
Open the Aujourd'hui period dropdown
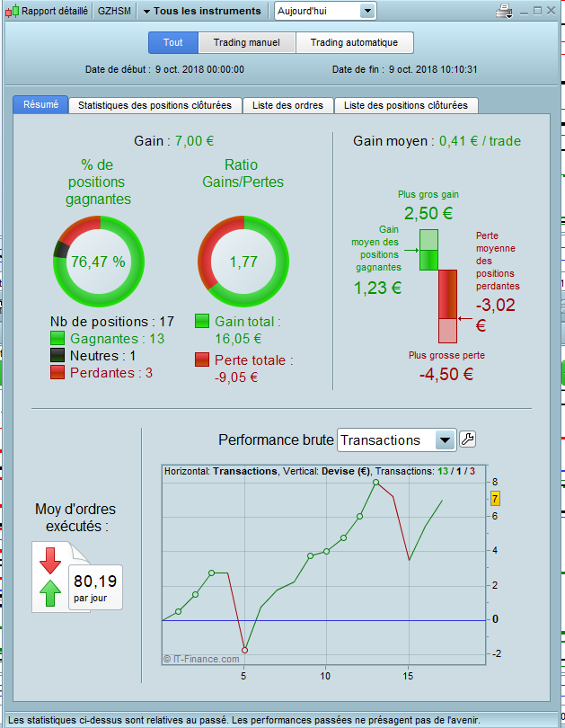pyautogui.click(x=325, y=11)
